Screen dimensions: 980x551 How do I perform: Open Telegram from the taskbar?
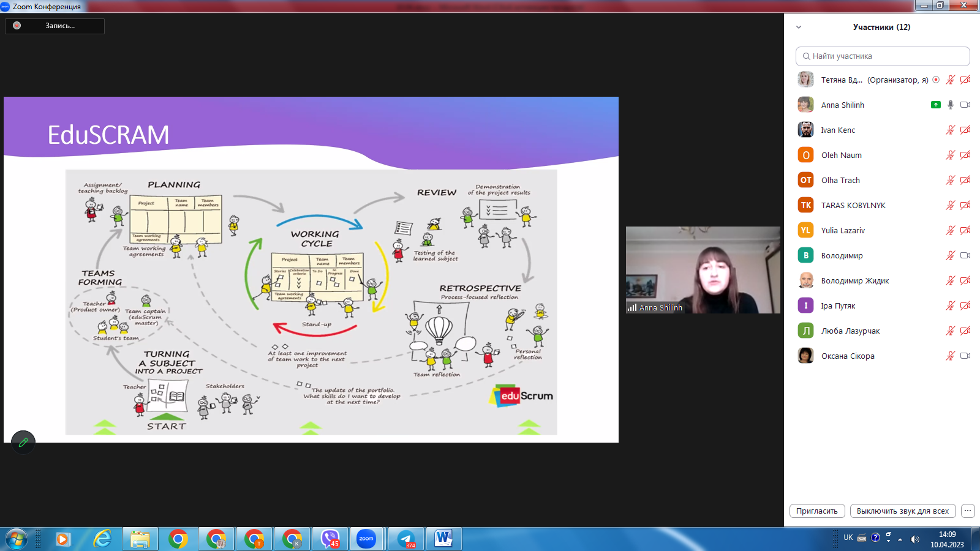tap(406, 539)
